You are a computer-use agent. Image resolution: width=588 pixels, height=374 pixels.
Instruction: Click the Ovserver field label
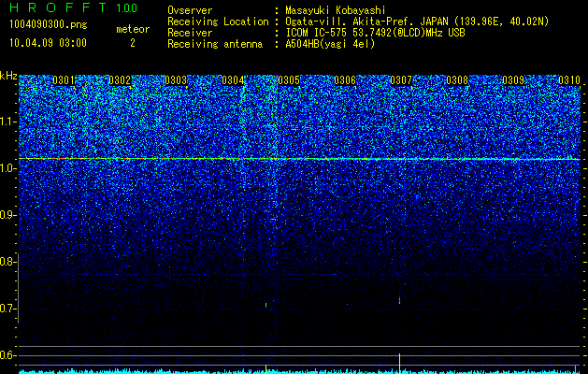pos(190,10)
